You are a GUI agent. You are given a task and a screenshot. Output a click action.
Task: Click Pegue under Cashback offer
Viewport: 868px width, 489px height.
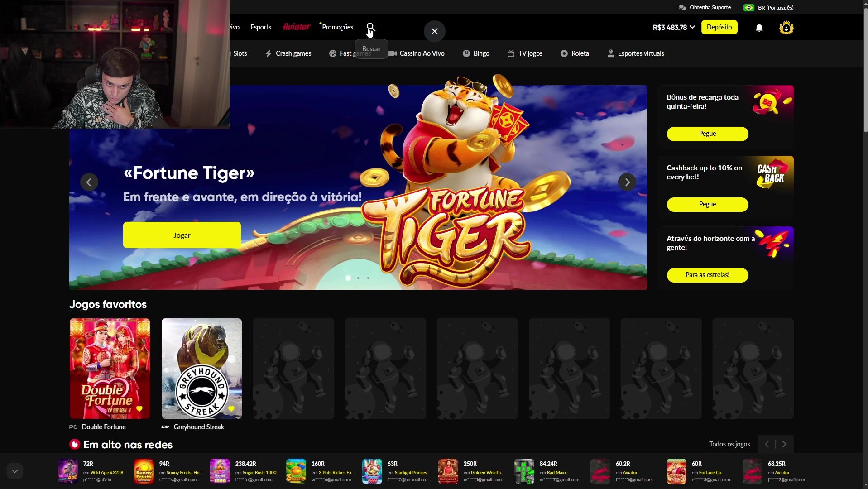pyautogui.click(x=707, y=204)
